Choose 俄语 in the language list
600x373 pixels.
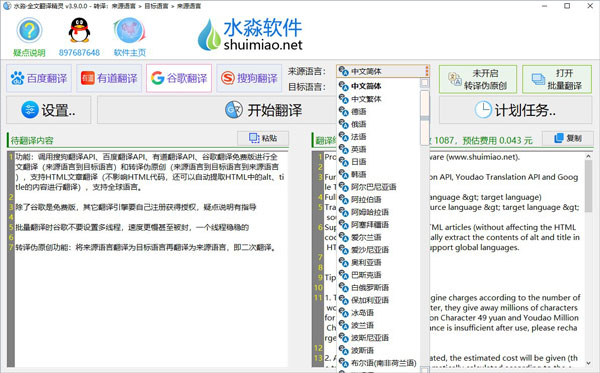coord(378,124)
